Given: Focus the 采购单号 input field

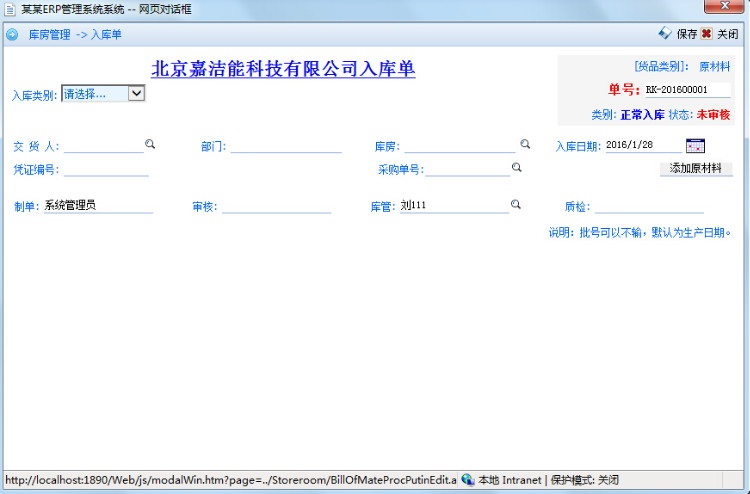Looking at the screenshot, I should pyautogui.click(x=468, y=169).
